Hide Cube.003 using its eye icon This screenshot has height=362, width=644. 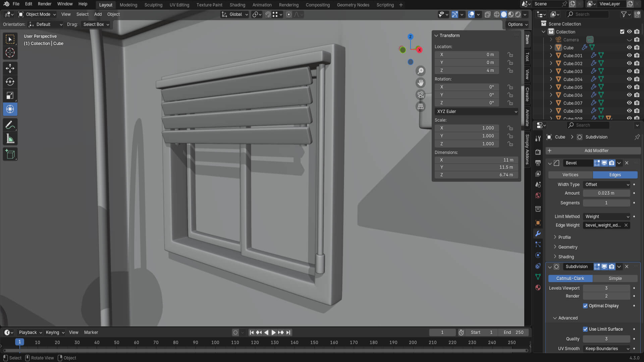[629, 71]
